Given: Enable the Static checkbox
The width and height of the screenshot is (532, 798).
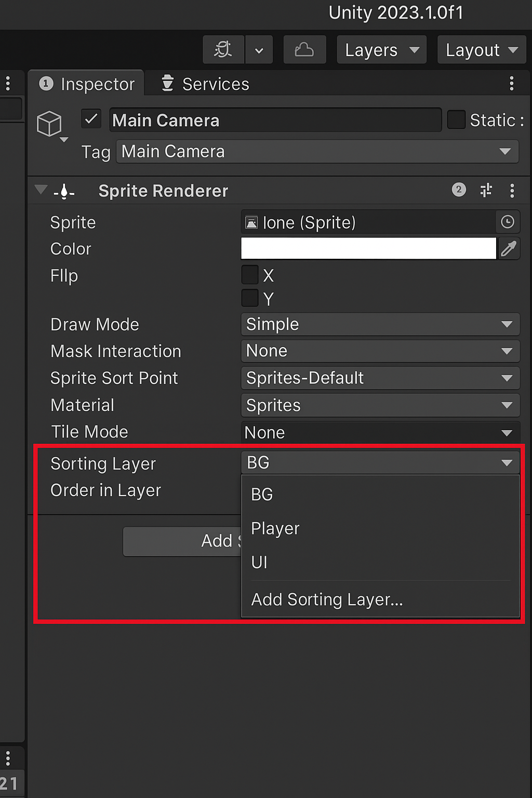Looking at the screenshot, I should (x=456, y=119).
